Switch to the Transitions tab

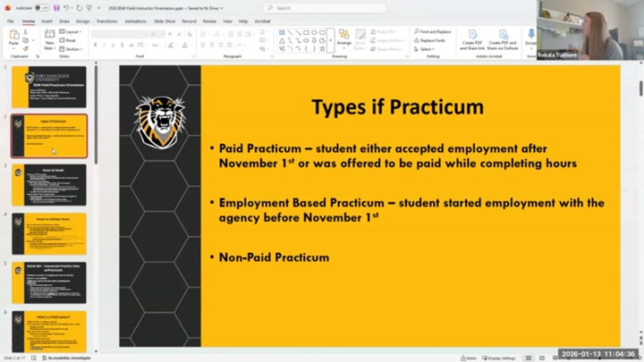pyautogui.click(x=106, y=21)
